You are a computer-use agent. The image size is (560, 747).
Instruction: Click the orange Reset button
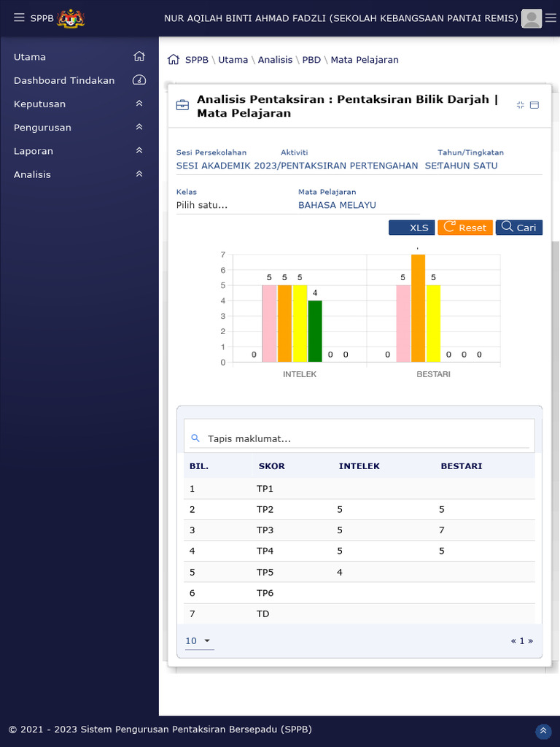[465, 228]
